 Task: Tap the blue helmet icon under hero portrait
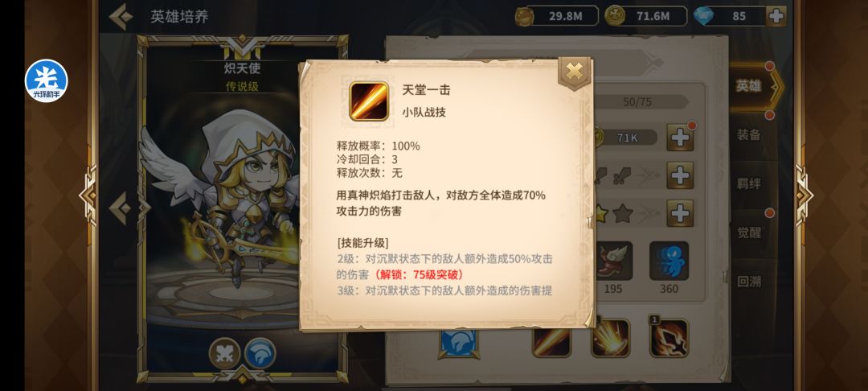tap(260, 353)
